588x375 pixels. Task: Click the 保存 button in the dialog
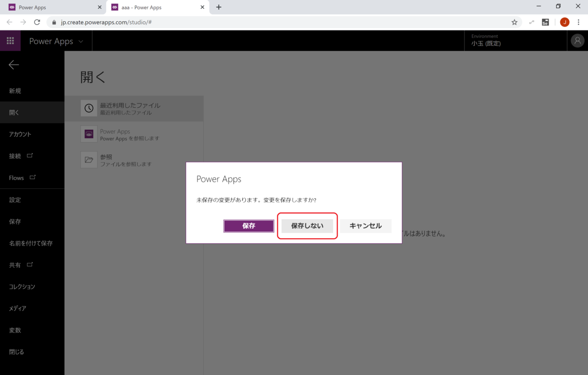click(x=249, y=226)
